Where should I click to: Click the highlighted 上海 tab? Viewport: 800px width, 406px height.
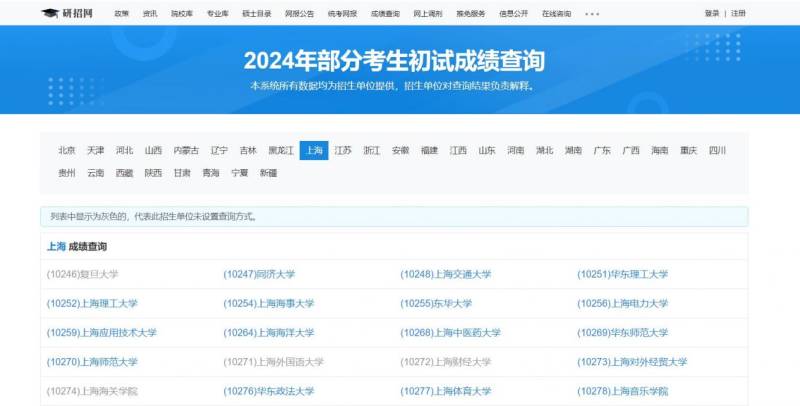point(314,150)
